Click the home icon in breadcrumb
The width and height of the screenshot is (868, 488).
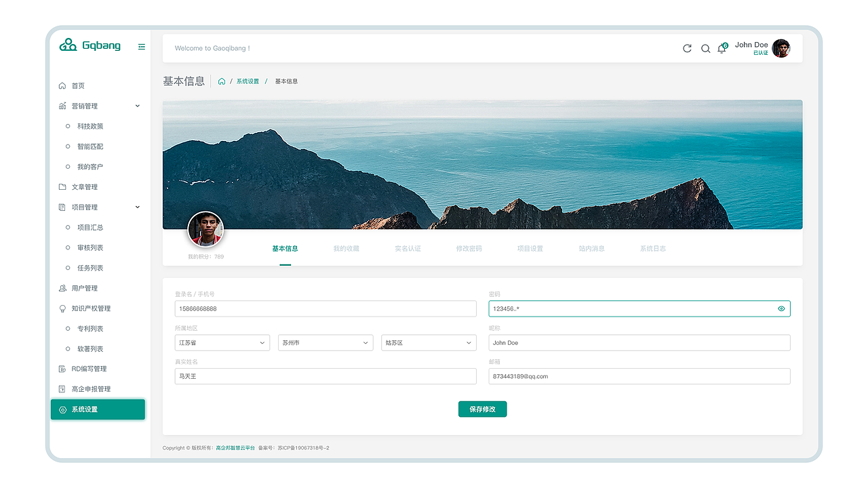[222, 81]
